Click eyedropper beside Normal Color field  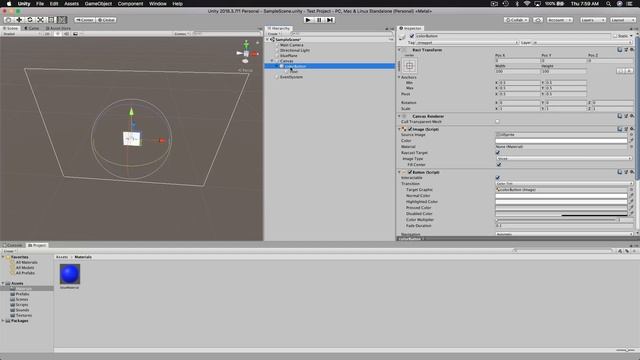(631, 196)
